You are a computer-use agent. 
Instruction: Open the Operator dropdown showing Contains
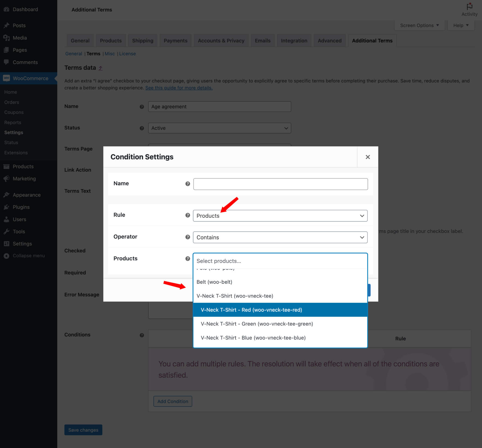(x=280, y=237)
